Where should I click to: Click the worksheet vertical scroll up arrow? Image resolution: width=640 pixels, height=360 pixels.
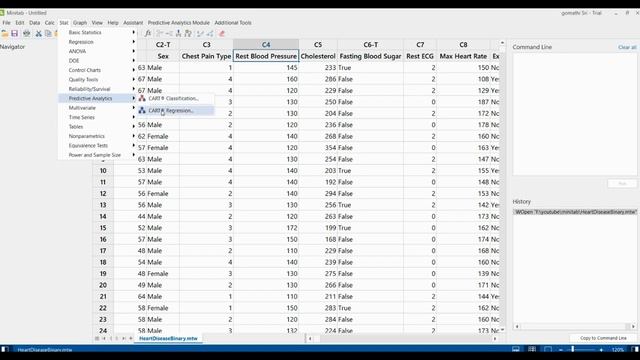click(502, 42)
